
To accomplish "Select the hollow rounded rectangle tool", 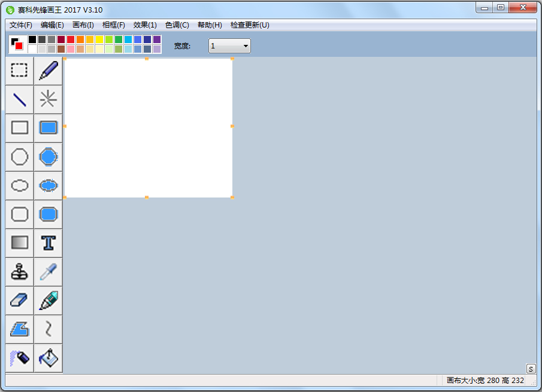I will 19,214.
